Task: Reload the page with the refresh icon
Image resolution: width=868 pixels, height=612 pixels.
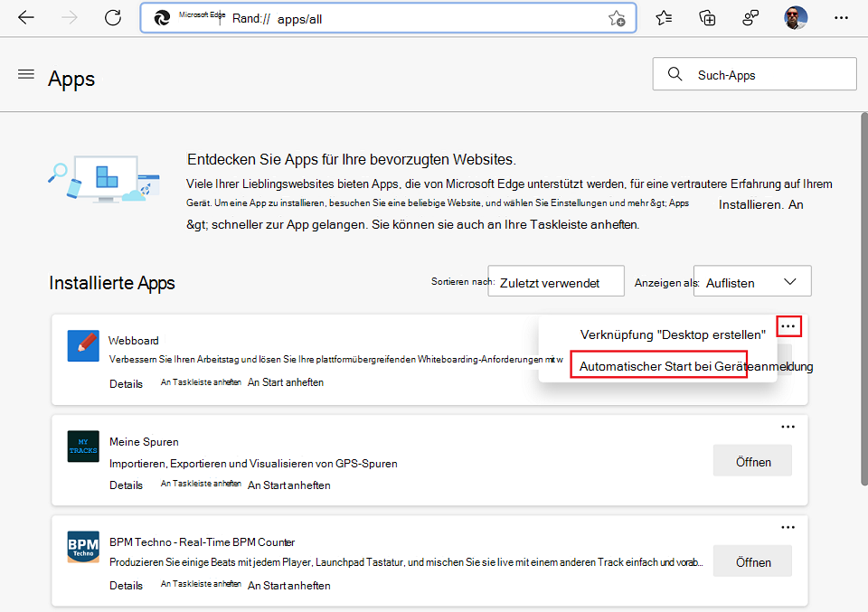Action: click(x=113, y=18)
